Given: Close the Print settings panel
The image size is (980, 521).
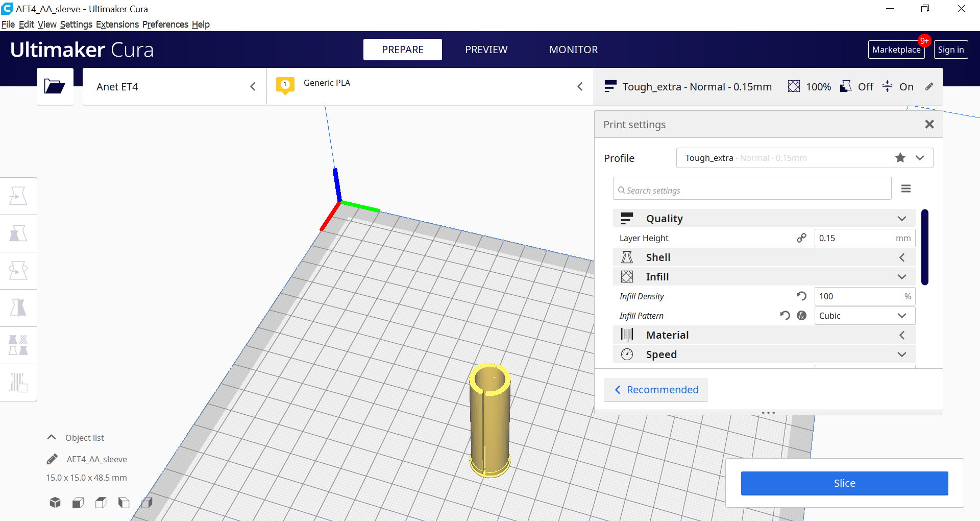Looking at the screenshot, I should [x=929, y=124].
